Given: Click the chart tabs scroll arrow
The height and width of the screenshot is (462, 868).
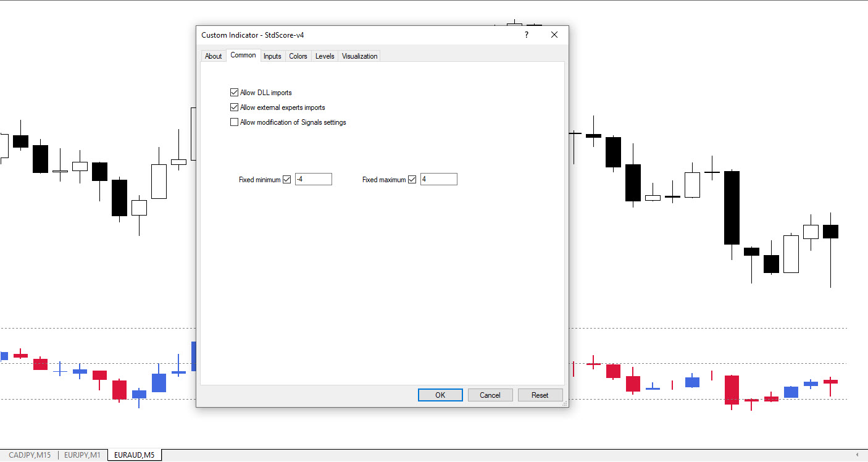Looking at the screenshot, I should pyautogui.click(x=857, y=455).
